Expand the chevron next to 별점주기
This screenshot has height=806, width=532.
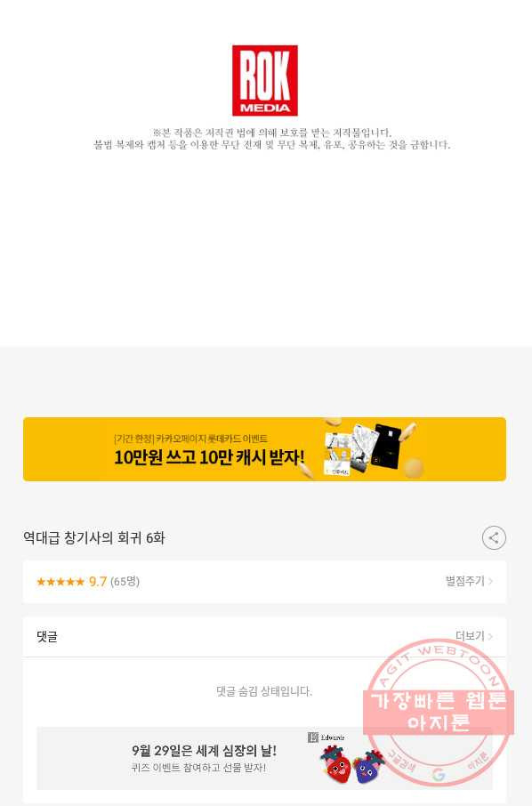[491, 581]
